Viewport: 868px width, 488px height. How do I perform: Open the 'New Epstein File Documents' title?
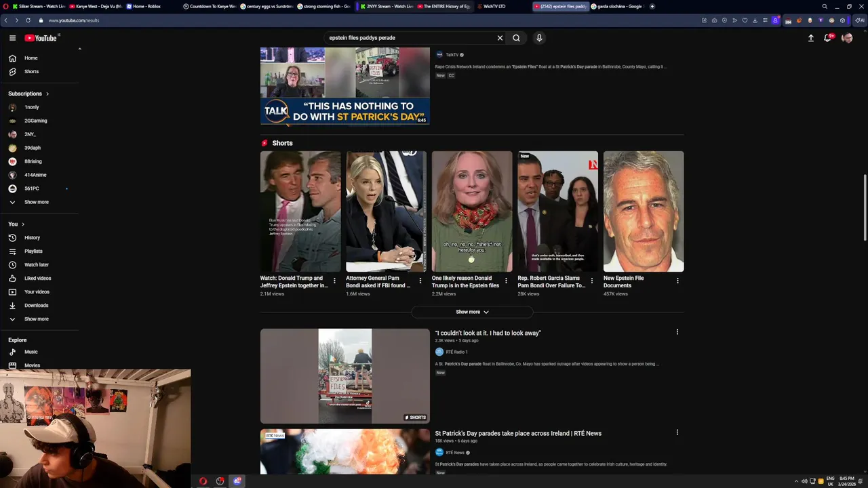pos(624,282)
